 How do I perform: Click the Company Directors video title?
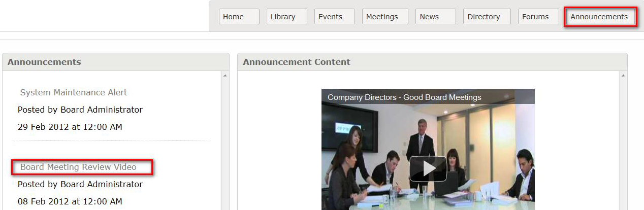(x=404, y=97)
